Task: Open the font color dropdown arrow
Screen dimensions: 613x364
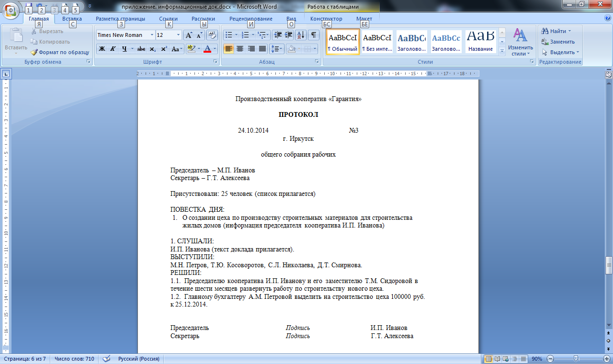Action: click(215, 49)
